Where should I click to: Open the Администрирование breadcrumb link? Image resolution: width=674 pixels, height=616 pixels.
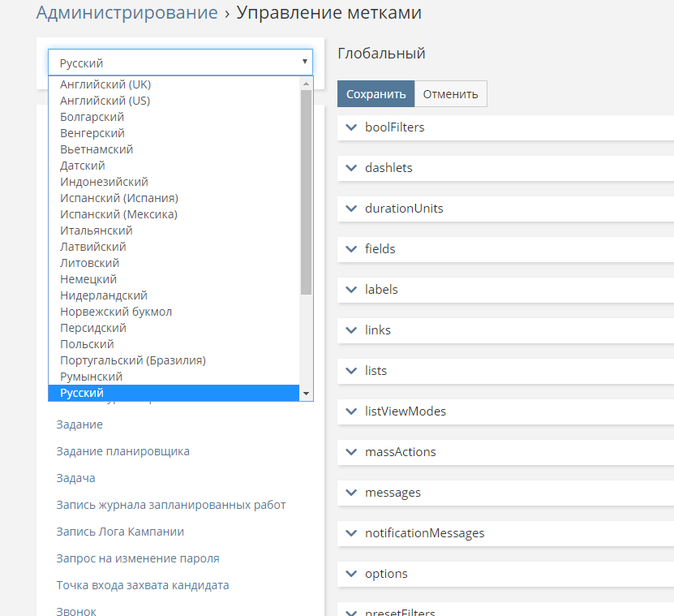click(127, 13)
